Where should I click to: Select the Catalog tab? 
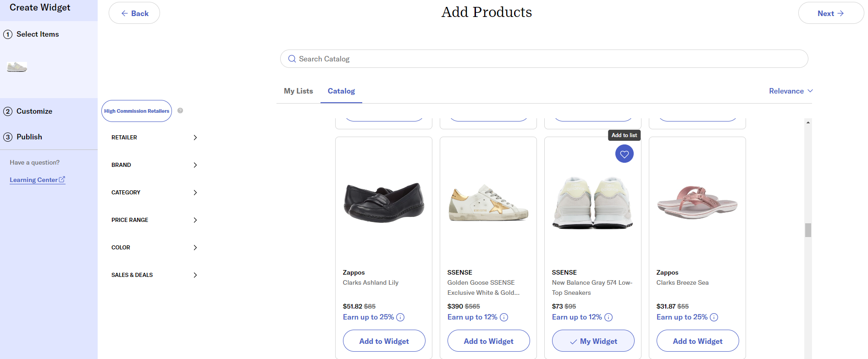pyautogui.click(x=341, y=91)
